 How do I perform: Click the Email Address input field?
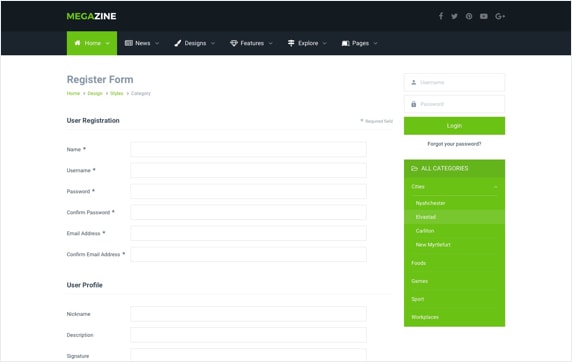click(248, 233)
